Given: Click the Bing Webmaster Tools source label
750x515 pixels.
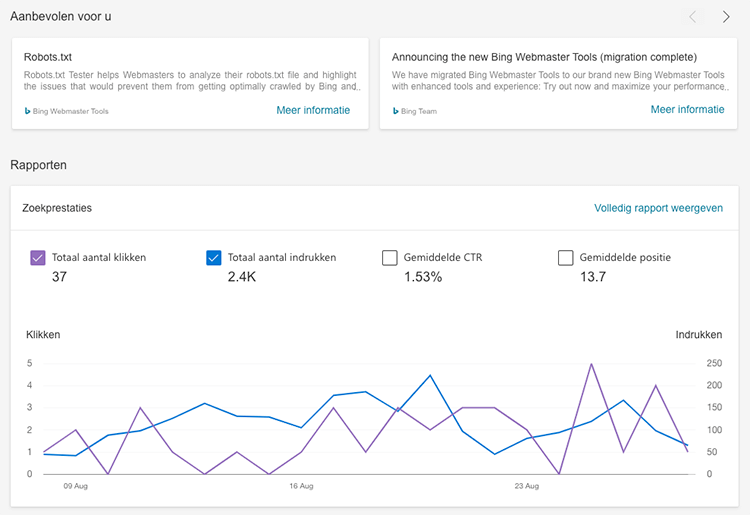Looking at the screenshot, I should (71, 111).
